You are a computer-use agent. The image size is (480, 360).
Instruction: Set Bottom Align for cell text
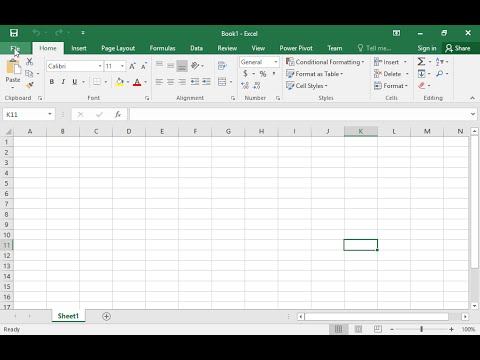click(x=182, y=66)
